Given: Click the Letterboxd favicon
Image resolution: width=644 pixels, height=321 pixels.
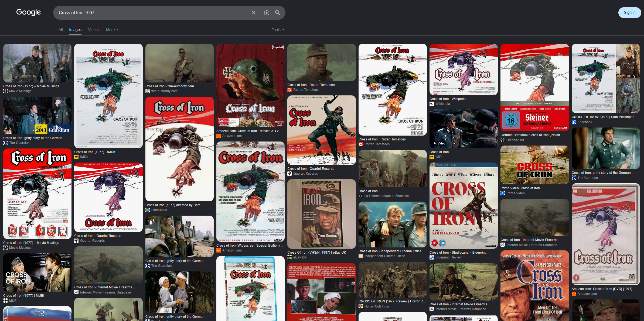Looking at the screenshot, I should pos(148,210).
